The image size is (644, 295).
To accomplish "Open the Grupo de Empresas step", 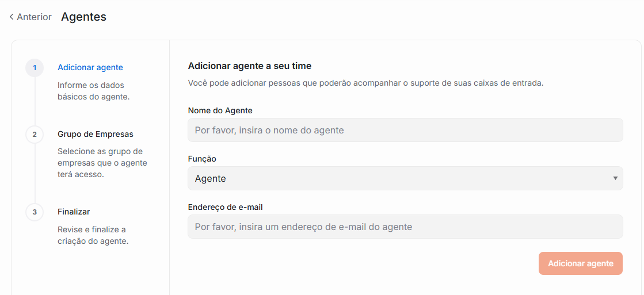I will tap(96, 134).
